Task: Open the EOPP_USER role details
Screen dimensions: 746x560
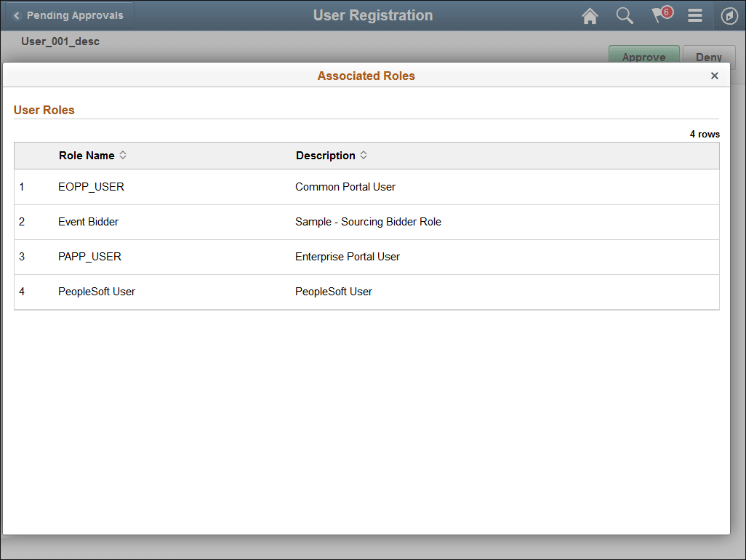Action: click(91, 186)
